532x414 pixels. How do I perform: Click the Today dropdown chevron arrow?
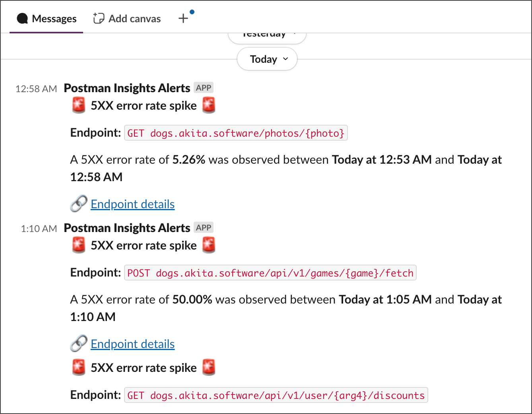(285, 59)
